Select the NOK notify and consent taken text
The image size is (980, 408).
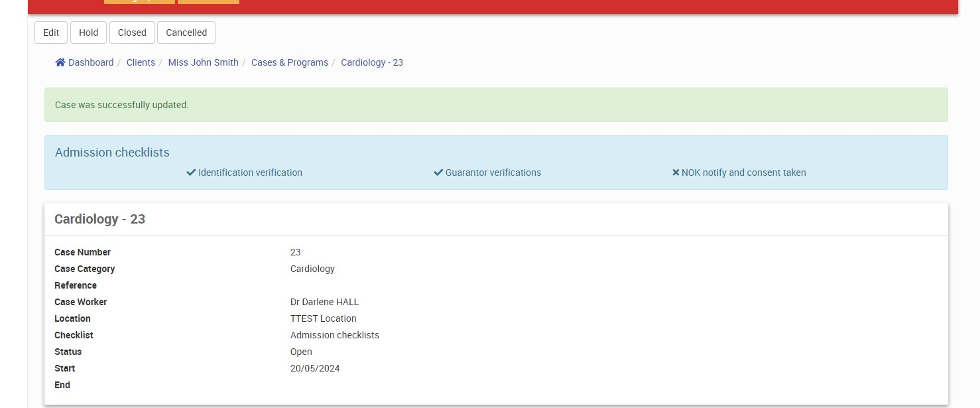(x=744, y=172)
